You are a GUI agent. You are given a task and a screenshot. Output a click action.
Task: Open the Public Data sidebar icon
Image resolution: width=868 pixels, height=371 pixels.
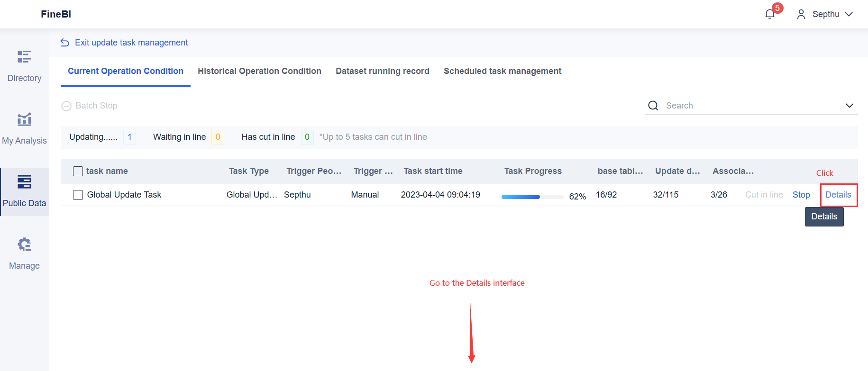24,182
